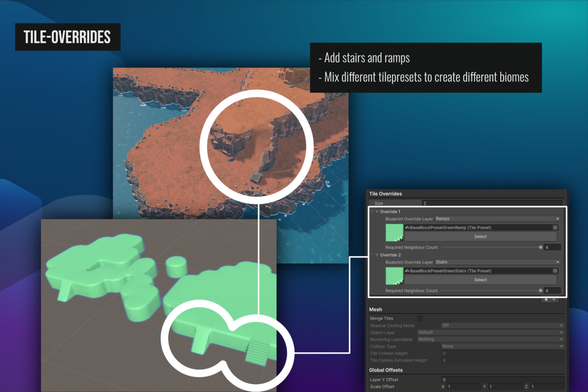The image size is (588, 392).
Task: Open the Rendering LayerMask dropdown
Action: click(490, 339)
